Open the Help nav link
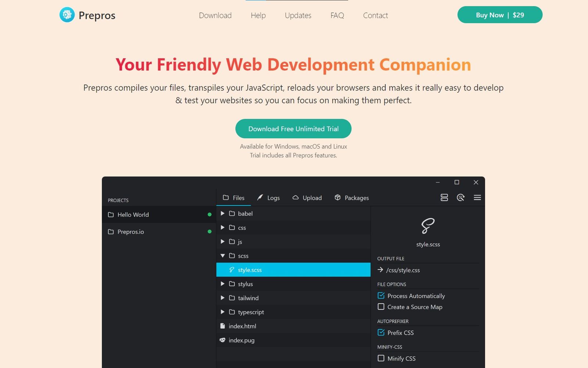This screenshot has height=368, width=588. [258, 15]
